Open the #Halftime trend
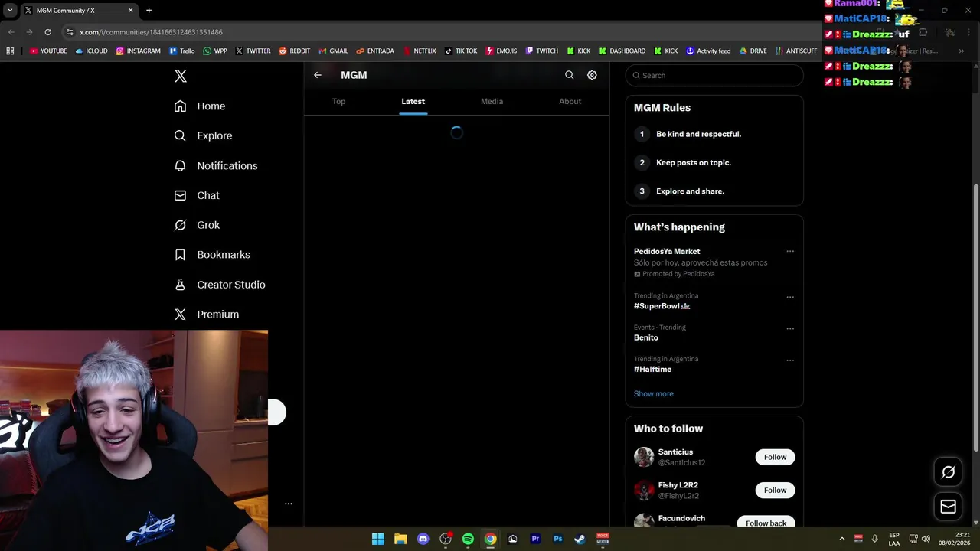The width and height of the screenshot is (980, 551). [x=652, y=369]
